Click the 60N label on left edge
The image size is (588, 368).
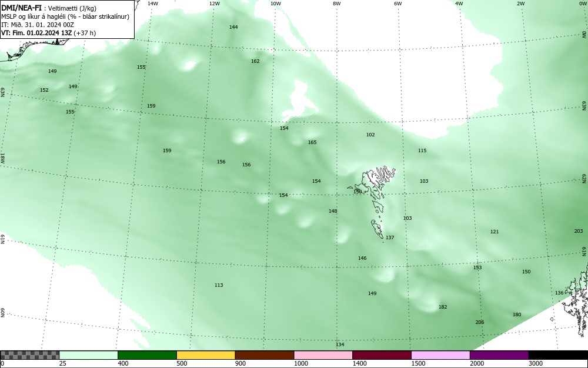(x=2, y=313)
